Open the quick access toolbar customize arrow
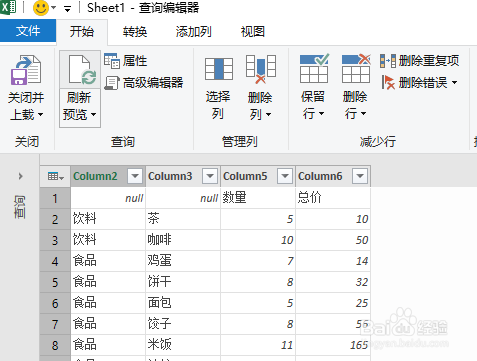477x361 pixels. pos(67,9)
